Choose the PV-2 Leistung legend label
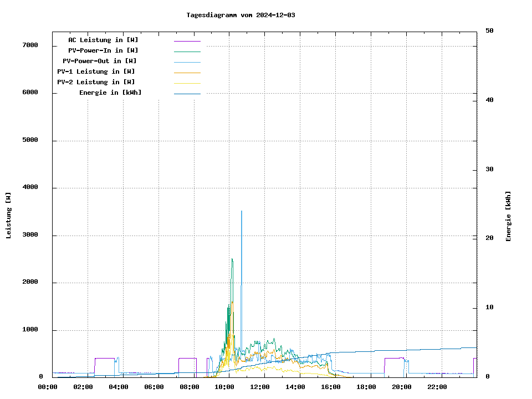The image size is (532, 399). [96, 82]
